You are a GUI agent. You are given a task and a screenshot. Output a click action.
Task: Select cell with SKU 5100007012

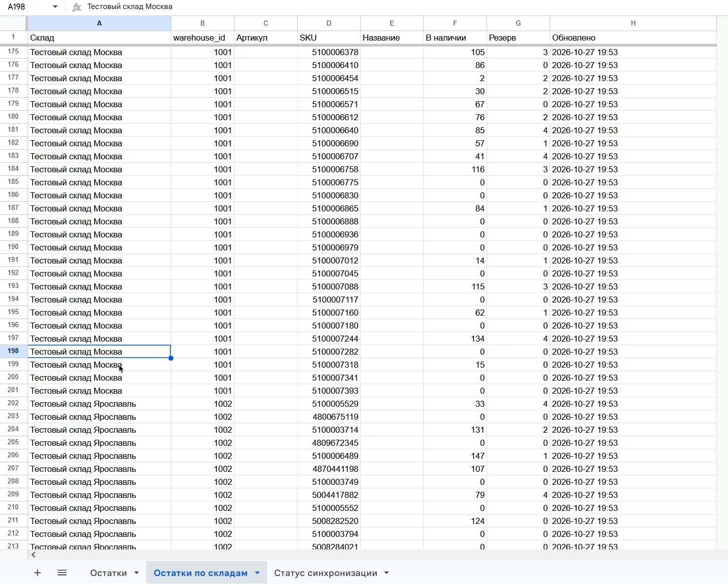(329, 260)
